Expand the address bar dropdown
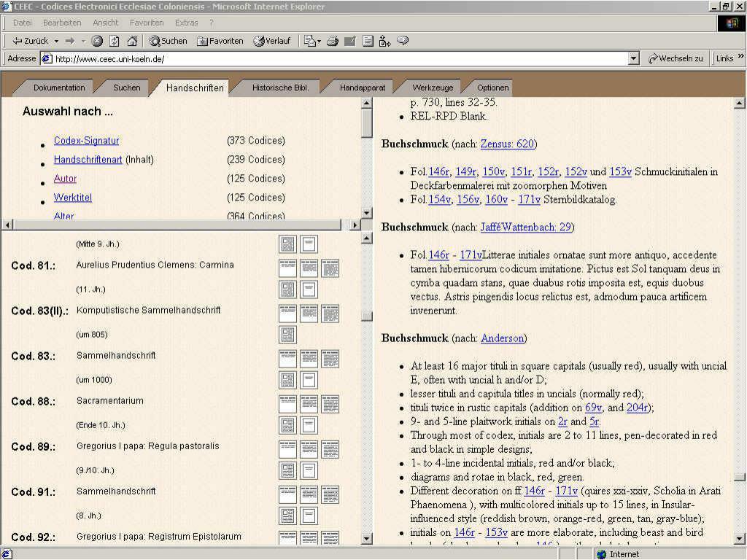Image resolution: width=747 pixels, height=560 pixels. [x=634, y=58]
